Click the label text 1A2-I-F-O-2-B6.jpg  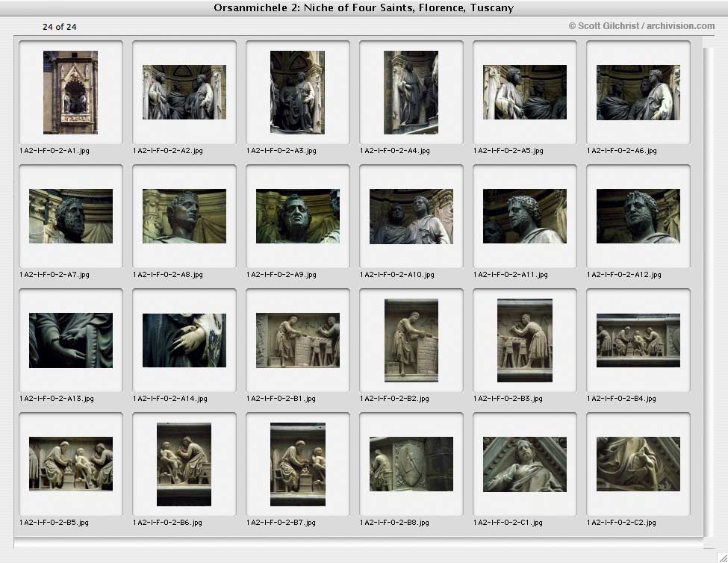point(167,522)
